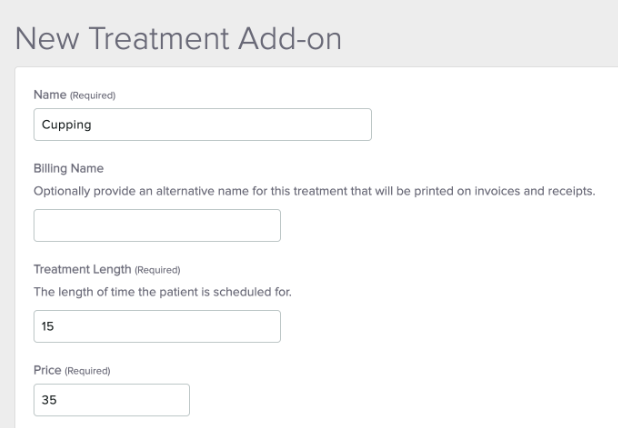Click the word "Optionally" in the billing description
The width and height of the screenshot is (618, 428).
coord(61,191)
